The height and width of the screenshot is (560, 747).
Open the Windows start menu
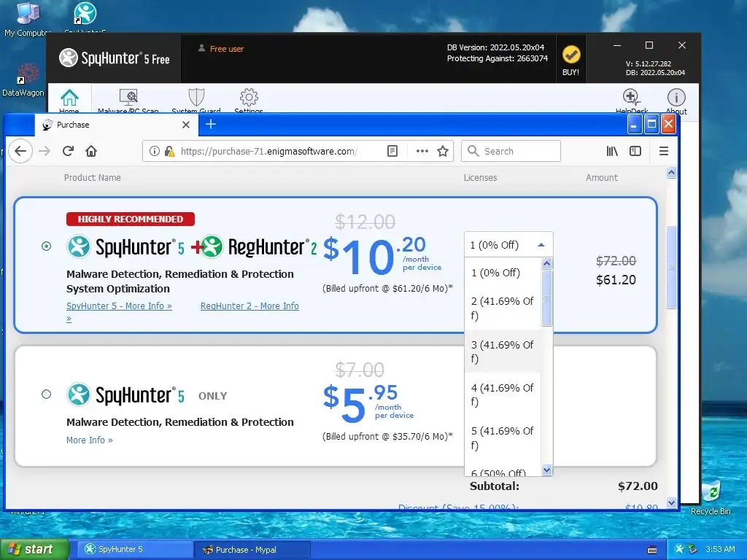(x=34, y=550)
